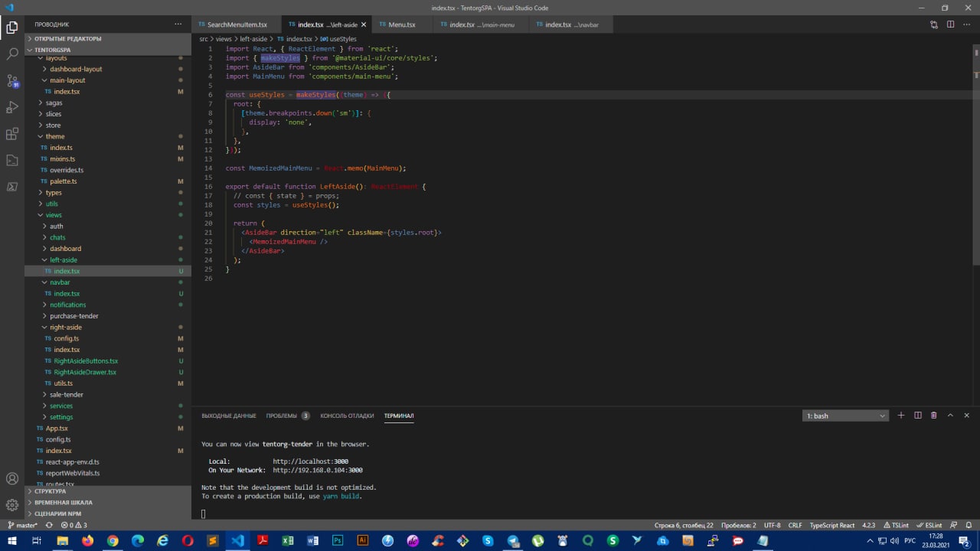The width and height of the screenshot is (980, 551).
Task: Create a new terminal with plus icon
Action: click(x=901, y=416)
